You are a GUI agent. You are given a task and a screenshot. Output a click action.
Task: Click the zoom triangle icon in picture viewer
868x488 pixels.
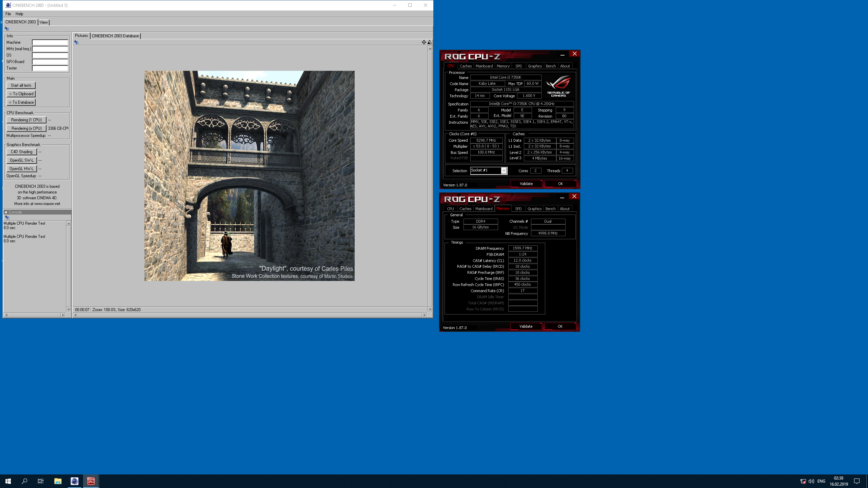430,42
